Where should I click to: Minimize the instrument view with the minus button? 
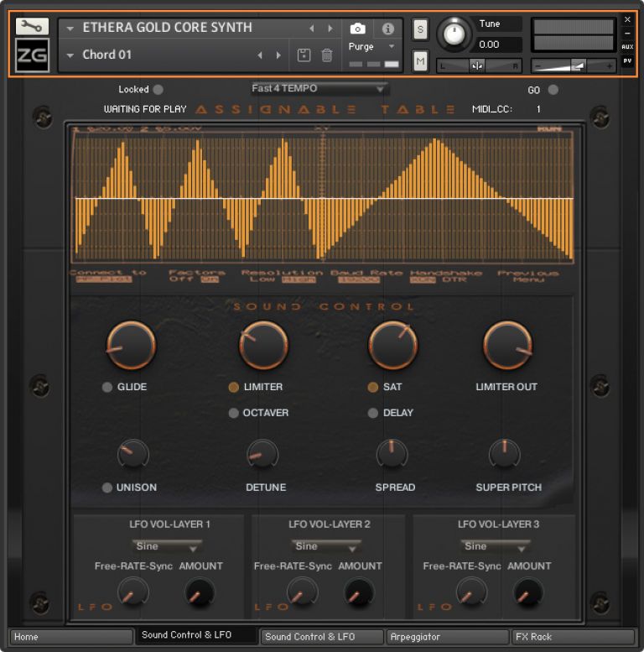coord(627,34)
